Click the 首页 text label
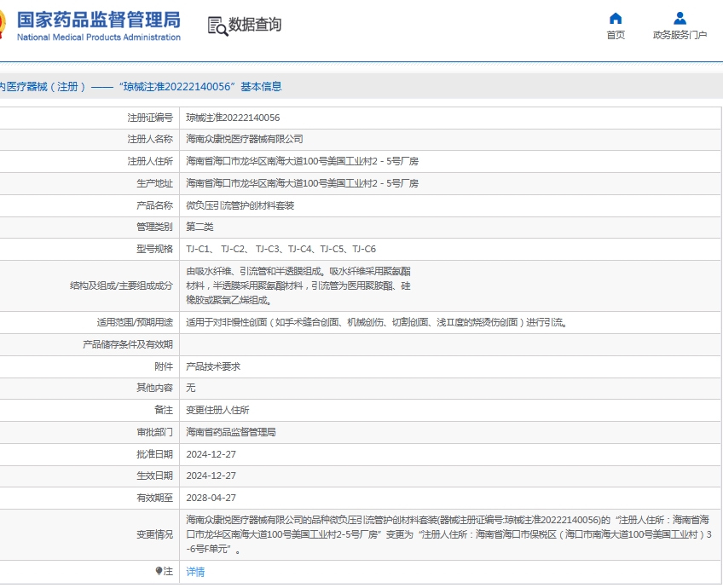The height and width of the screenshot is (588, 723). coord(616,35)
